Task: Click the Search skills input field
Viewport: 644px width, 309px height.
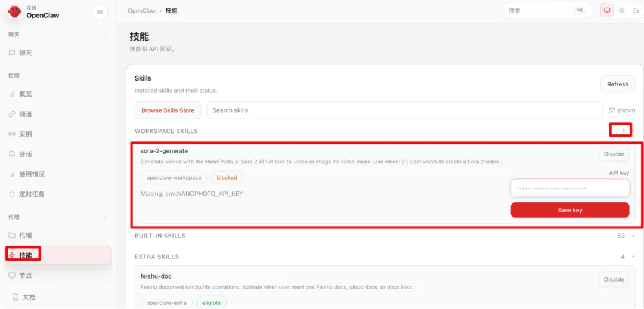Action: pyautogui.click(x=404, y=110)
